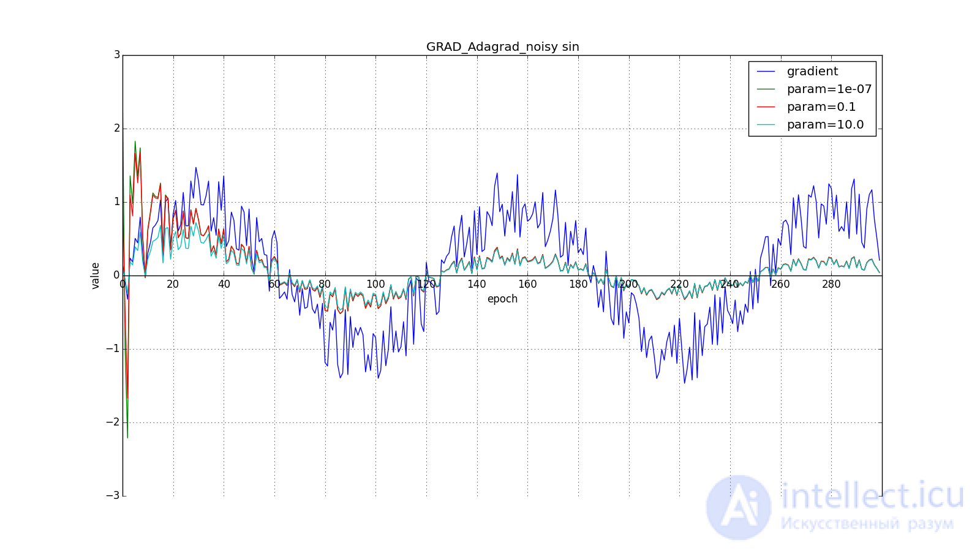
Task: Click the y-axis tick label 2
Action: [116, 129]
